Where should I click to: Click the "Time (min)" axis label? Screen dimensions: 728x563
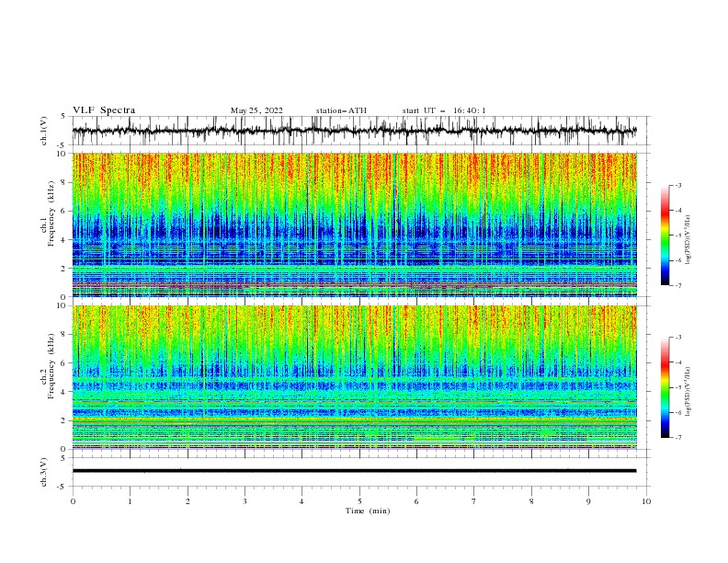coord(368,511)
